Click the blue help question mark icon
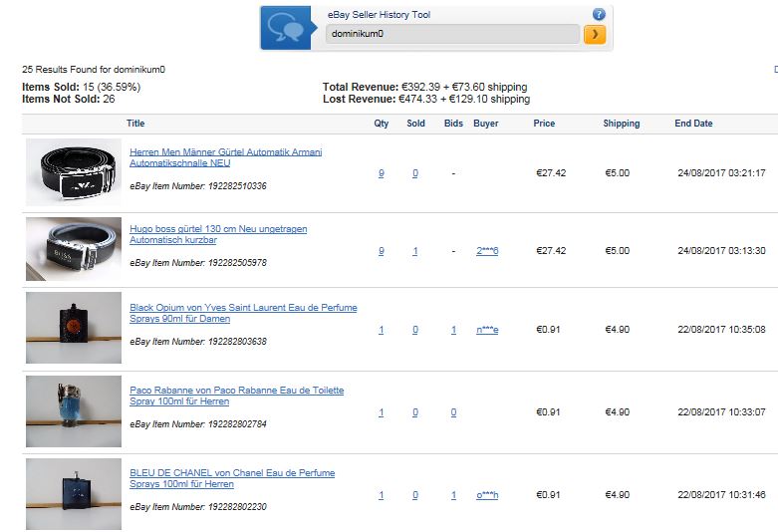The height and width of the screenshot is (532, 778). point(599,14)
